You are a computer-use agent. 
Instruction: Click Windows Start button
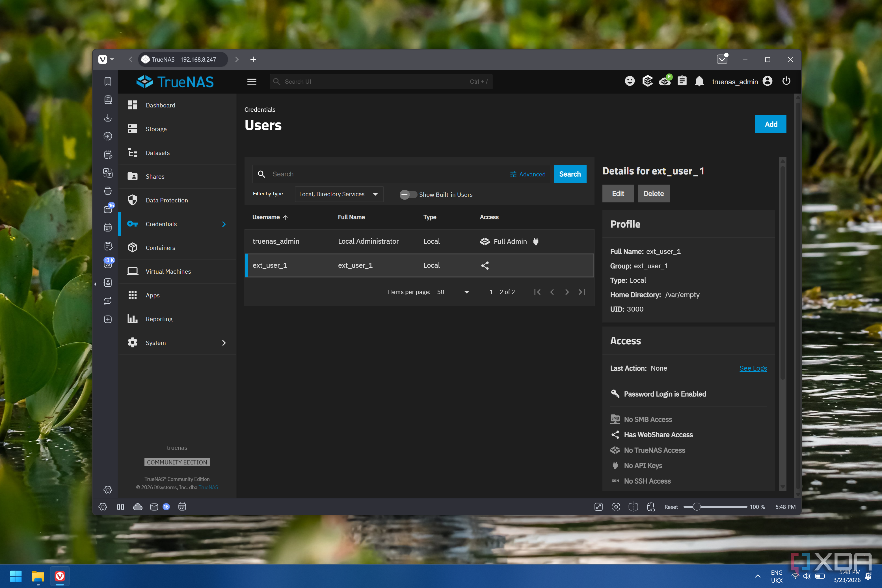point(16,576)
